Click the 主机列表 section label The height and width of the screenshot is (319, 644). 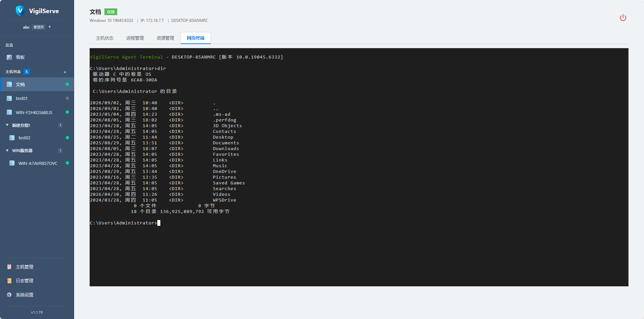coord(13,72)
